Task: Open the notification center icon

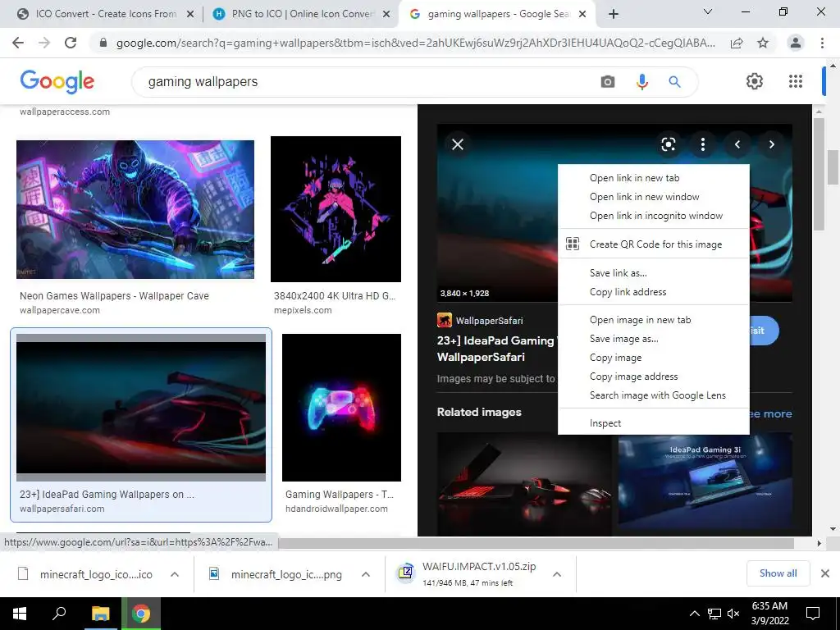Action: tap(813, 614)
